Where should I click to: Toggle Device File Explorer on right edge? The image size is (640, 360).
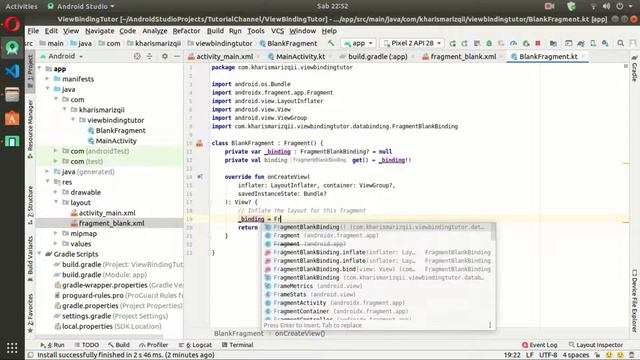click(x=634, y=300)
